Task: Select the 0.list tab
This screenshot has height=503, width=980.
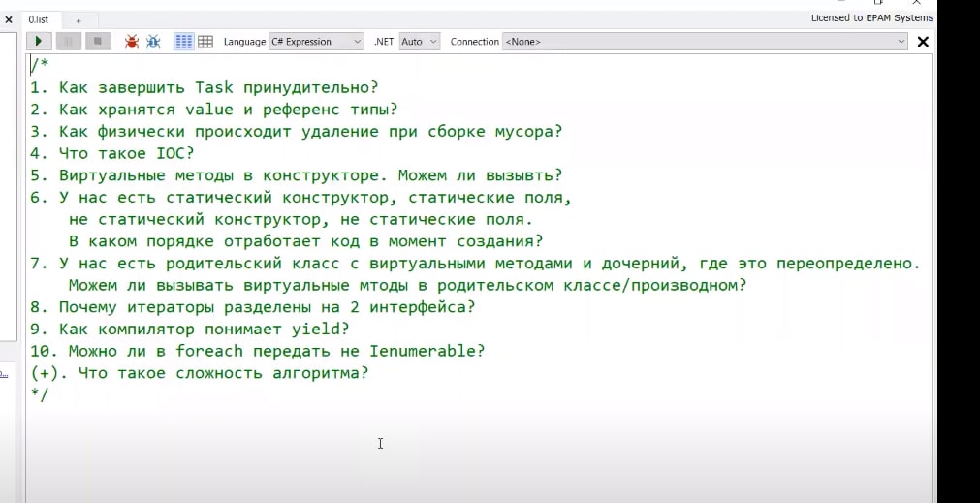Action: click(x=39, y=20)
